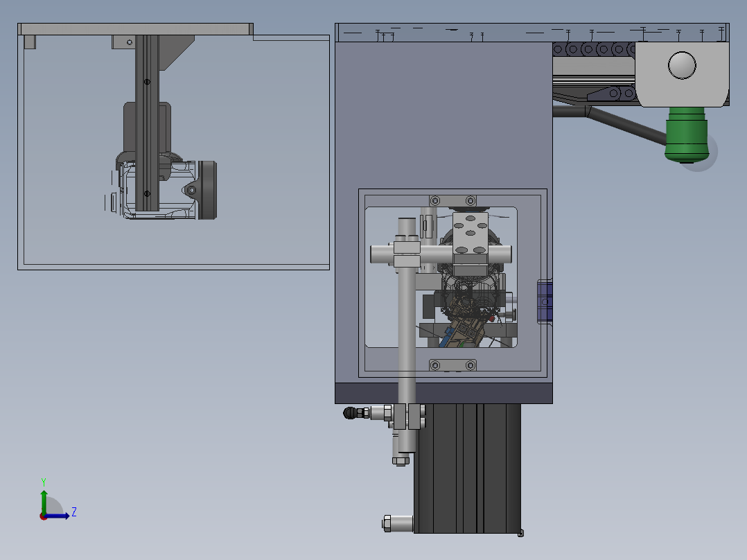
Task: Select the diagonal dark strut toward green knob
Action: 626,125
